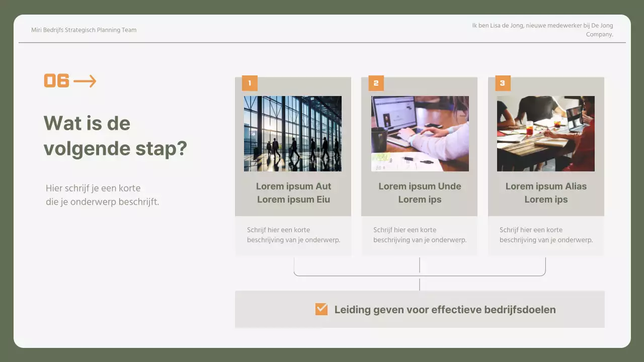Click the 'Lorem ipsum Aut' card title
This screenshot has height=362, width=644.
tap(293, 193)
